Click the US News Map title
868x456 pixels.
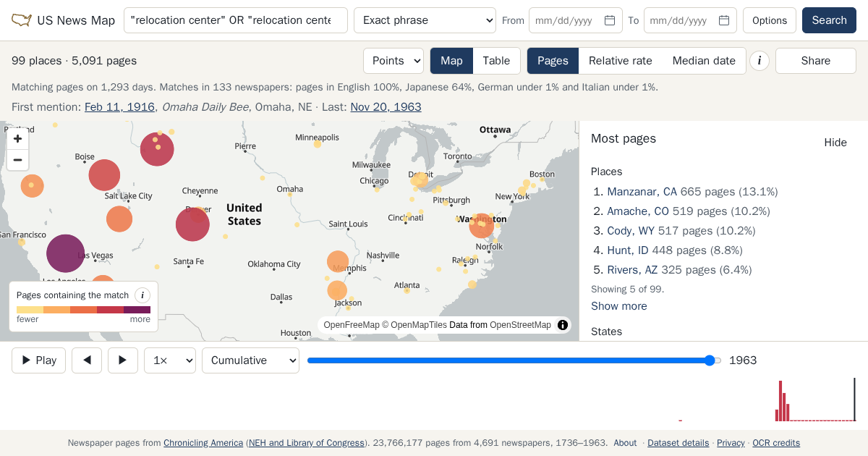pyautogui.click(x=76, y=20)
